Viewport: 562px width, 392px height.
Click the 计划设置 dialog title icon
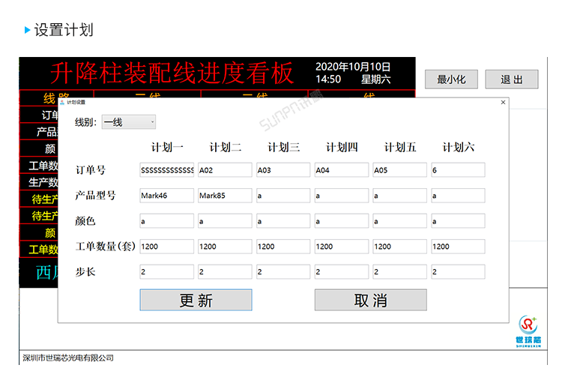[63, 102]
